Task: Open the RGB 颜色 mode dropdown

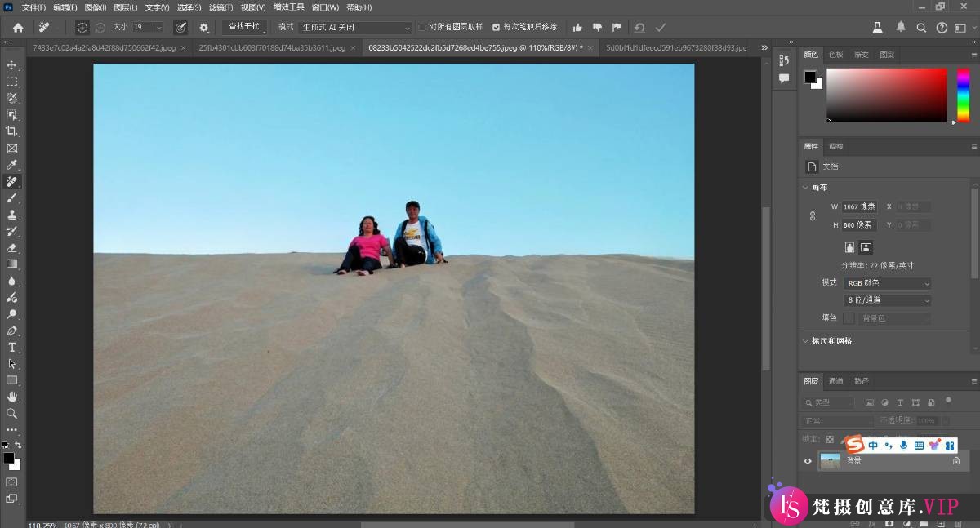Action: point(888,283)
